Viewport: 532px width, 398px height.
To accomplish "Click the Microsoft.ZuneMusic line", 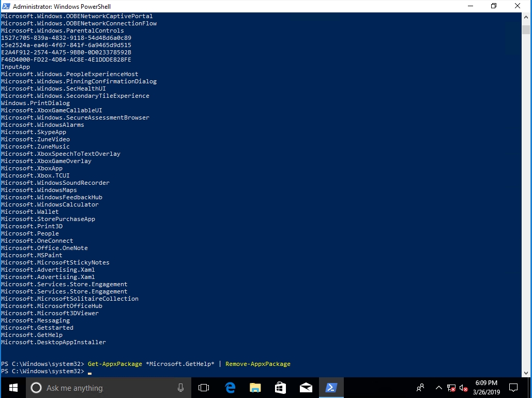I will pos(36,146).
